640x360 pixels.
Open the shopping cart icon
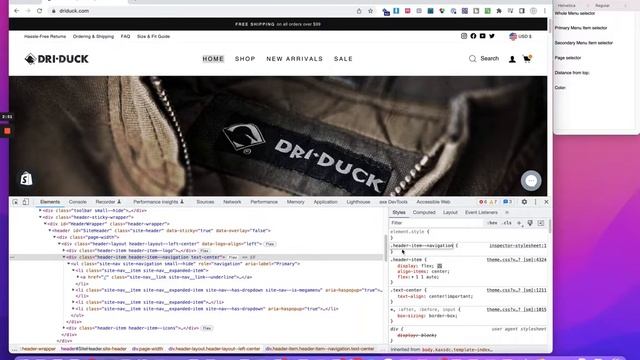pos(527,59)
